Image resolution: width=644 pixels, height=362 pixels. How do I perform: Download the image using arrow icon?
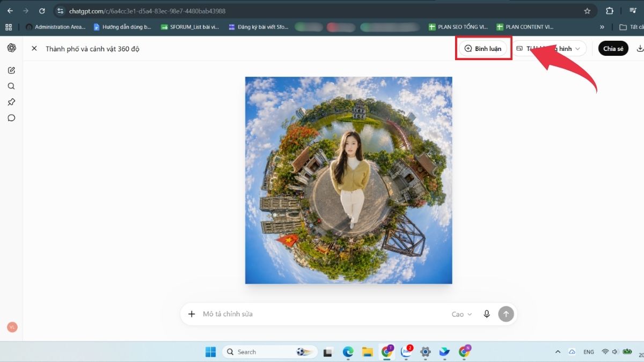[x=640, y=48]
